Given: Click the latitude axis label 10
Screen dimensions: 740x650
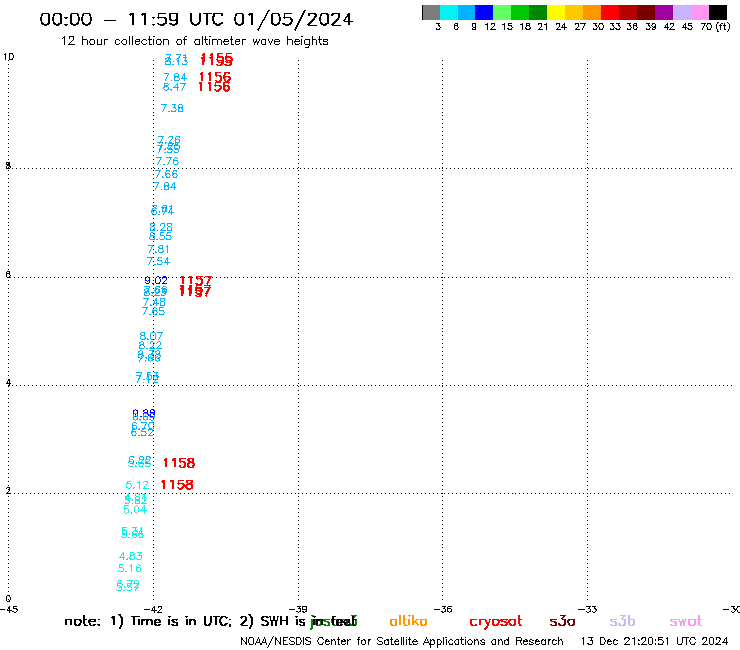Looking at the screenshot, I should pyautogui.click(x=8, y=57).
